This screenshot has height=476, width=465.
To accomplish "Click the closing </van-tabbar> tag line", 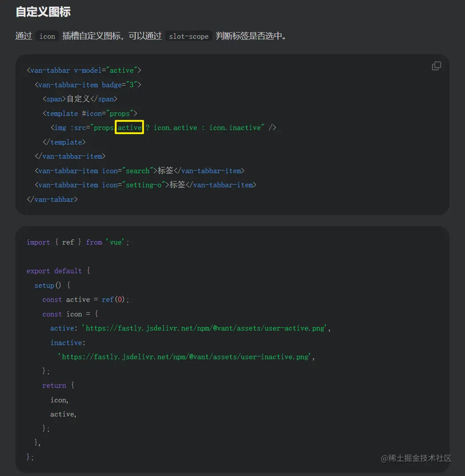I will [x=52, y=200].
